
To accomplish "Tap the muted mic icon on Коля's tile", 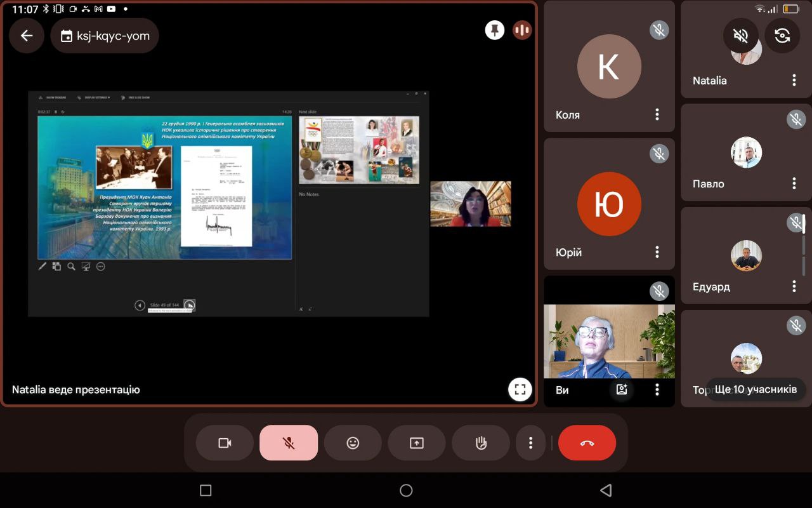I will coord(659,30).
